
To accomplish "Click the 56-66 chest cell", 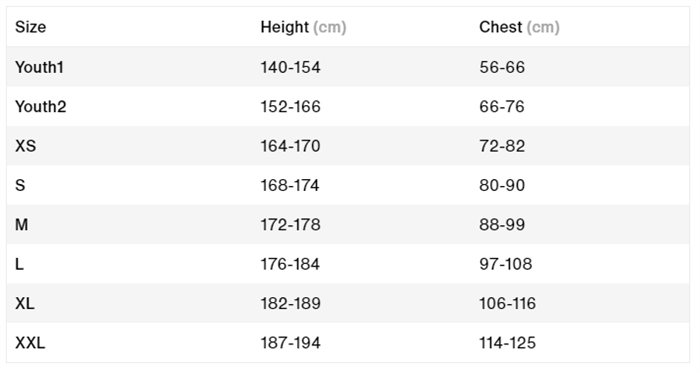I will click(x=502, y=67).
